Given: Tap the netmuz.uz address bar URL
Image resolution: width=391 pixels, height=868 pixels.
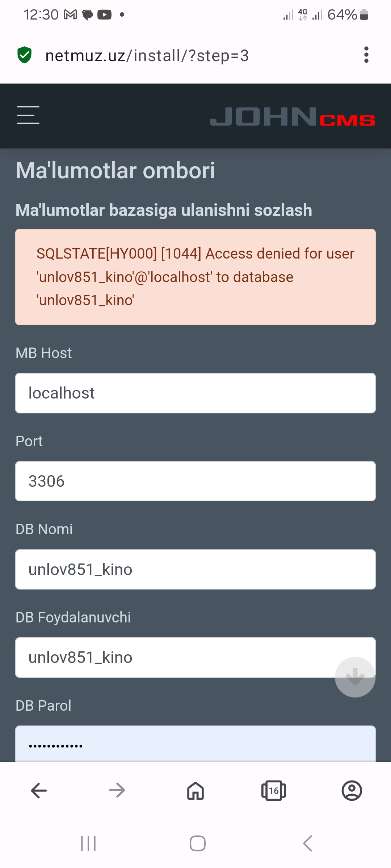Looking at the screenshot, I should (147, 56).
